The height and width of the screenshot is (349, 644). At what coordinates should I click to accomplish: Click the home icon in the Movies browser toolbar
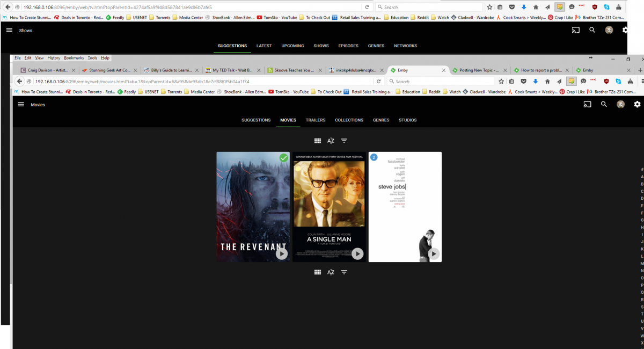tap(547, 81)
